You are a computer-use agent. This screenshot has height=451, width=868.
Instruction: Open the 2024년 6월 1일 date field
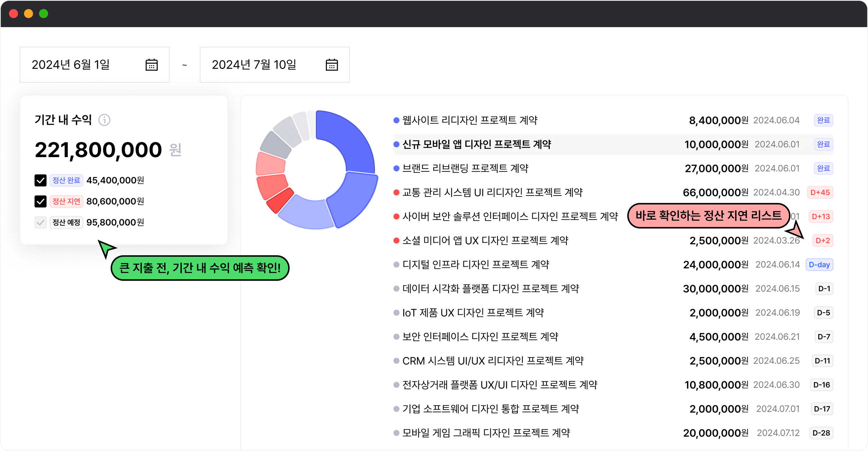[x=71, y=65]
